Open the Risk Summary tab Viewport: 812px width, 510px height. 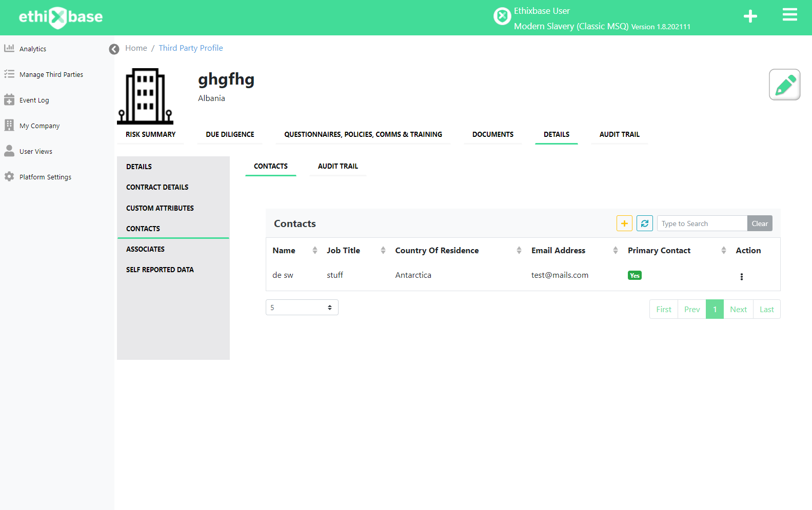150,134
